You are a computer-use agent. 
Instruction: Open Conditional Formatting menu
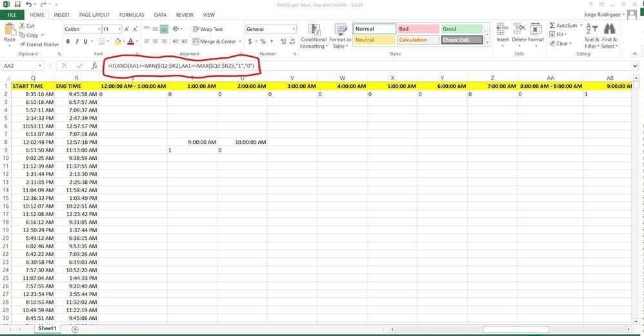pyautogui.click(x=314, y=36)
